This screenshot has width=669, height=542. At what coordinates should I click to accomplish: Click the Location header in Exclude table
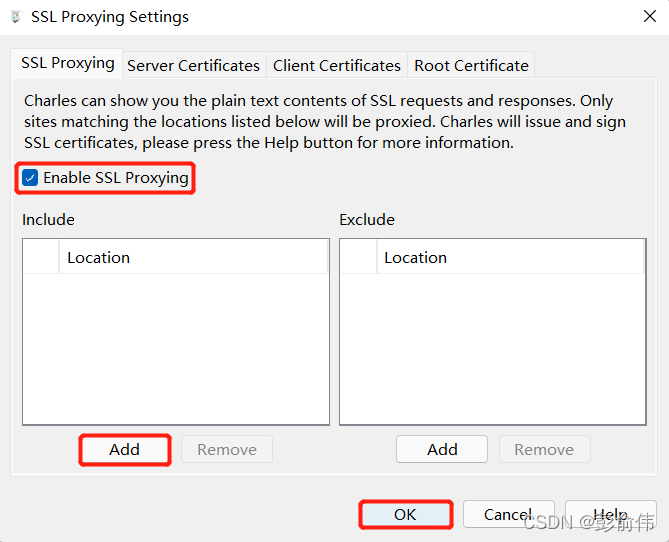point(510,257)
